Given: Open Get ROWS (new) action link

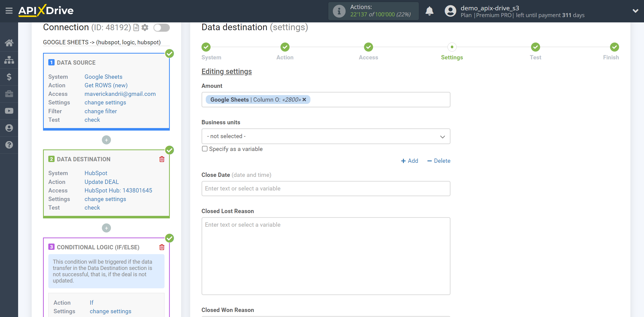Looking at the screenshot, I should (x=106, y=85).
